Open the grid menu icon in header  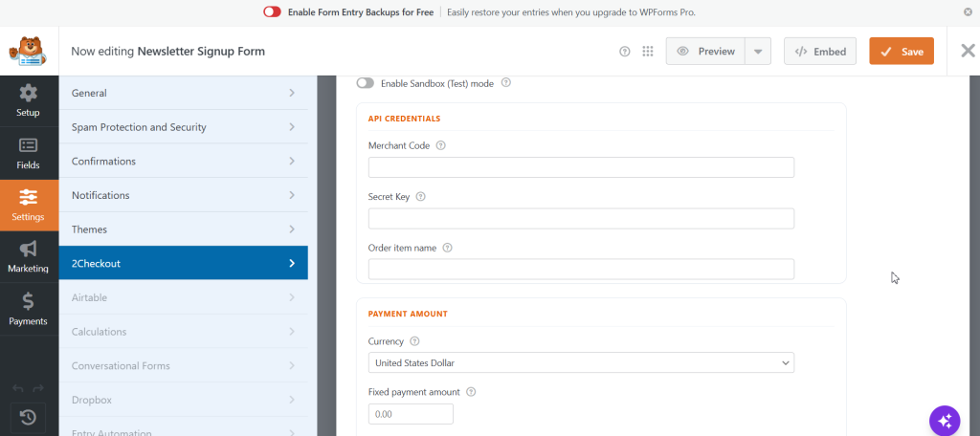coord(648,52)
